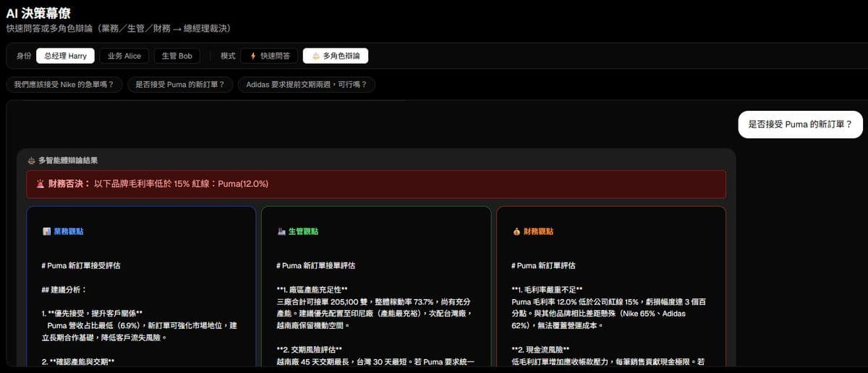Click the siren icon in 財務否決 banner
This screenshot has height=373, width=868.
coord(41,184)
